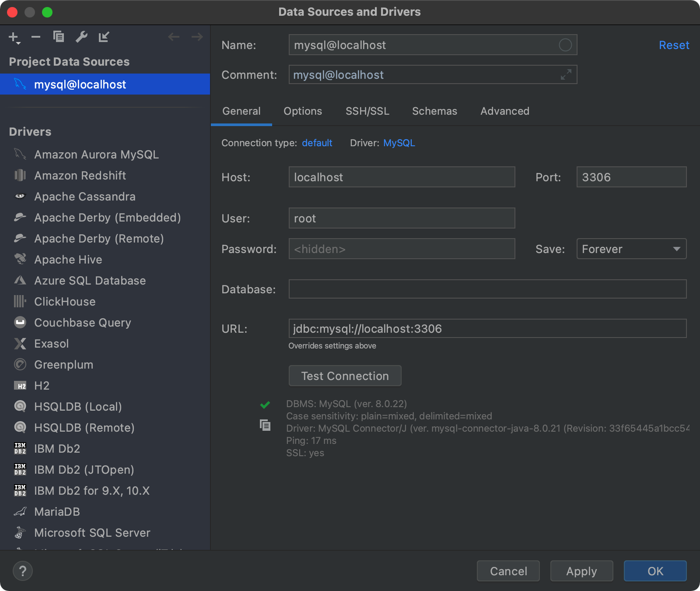Click the OK button
Screen dimensions: 700x591
click(655, 571)
